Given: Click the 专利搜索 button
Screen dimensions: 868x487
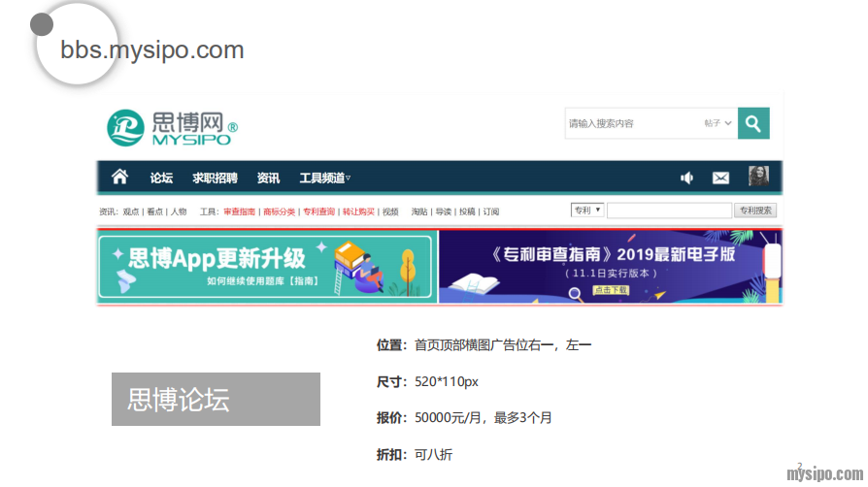Looking at the screenshot, I should pyautogui.click(x=755, y=211).
